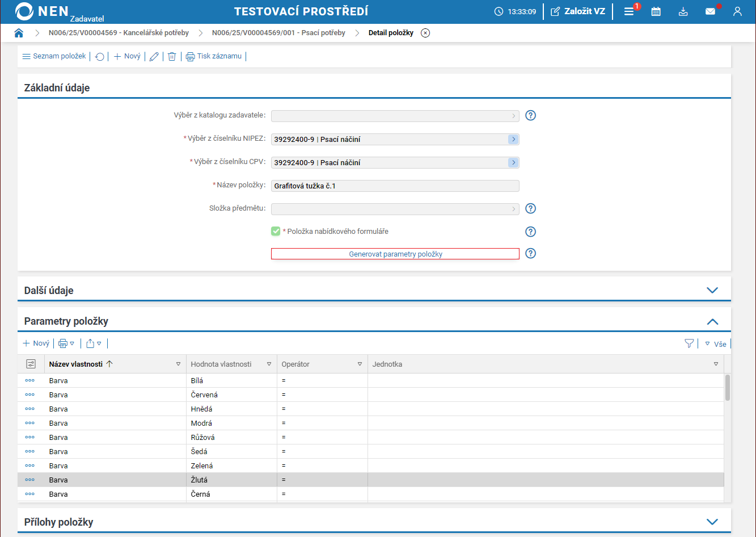The image size is (756, 537).
Task: Open Seznam položek from the toolbar
Action: [x=54, y=56]
